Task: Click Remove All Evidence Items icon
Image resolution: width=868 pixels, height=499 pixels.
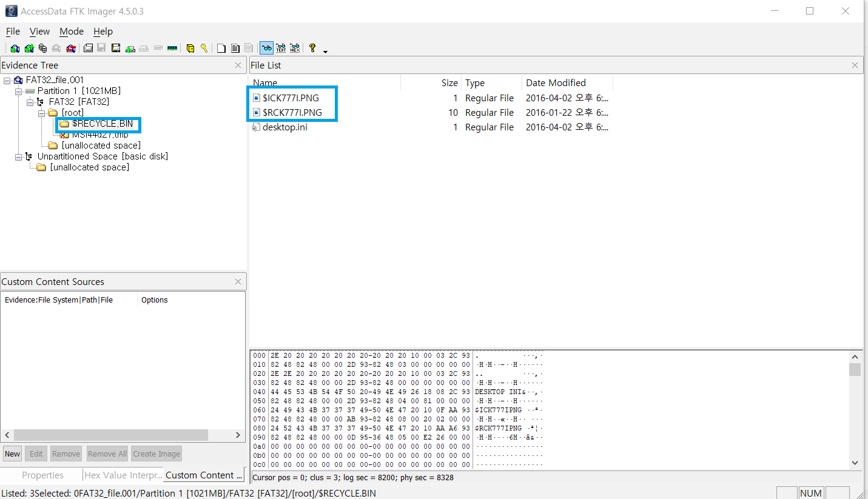Action: (71, 49)
